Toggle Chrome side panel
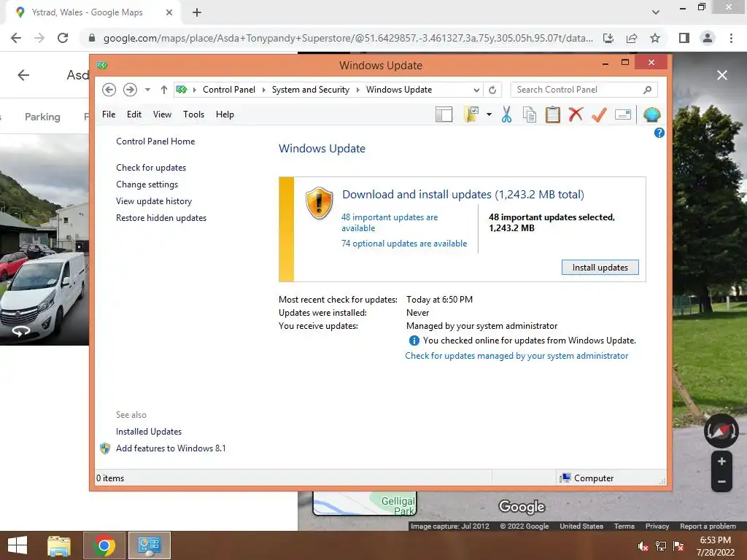The image size is (747, 560). click(684, 38)
